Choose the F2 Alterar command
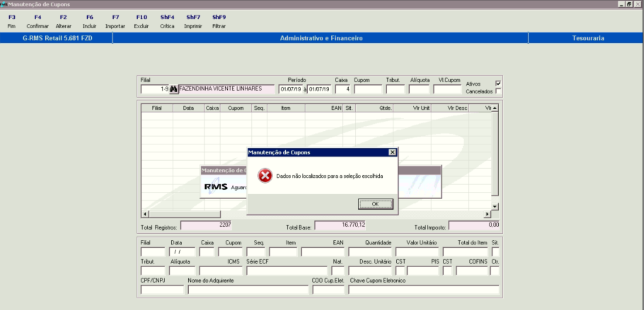This screenshot has width=644, height=310. [63, 22]
